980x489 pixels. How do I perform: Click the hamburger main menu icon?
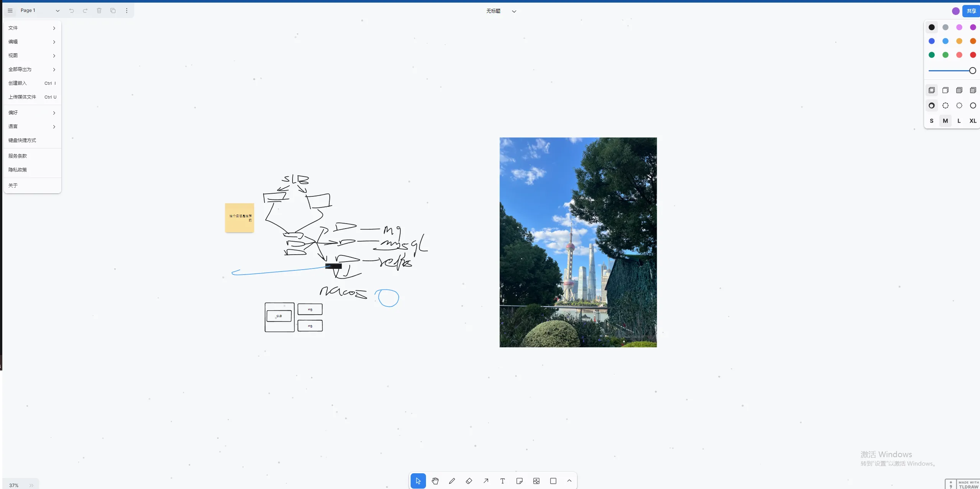click(x=10, y=10)
